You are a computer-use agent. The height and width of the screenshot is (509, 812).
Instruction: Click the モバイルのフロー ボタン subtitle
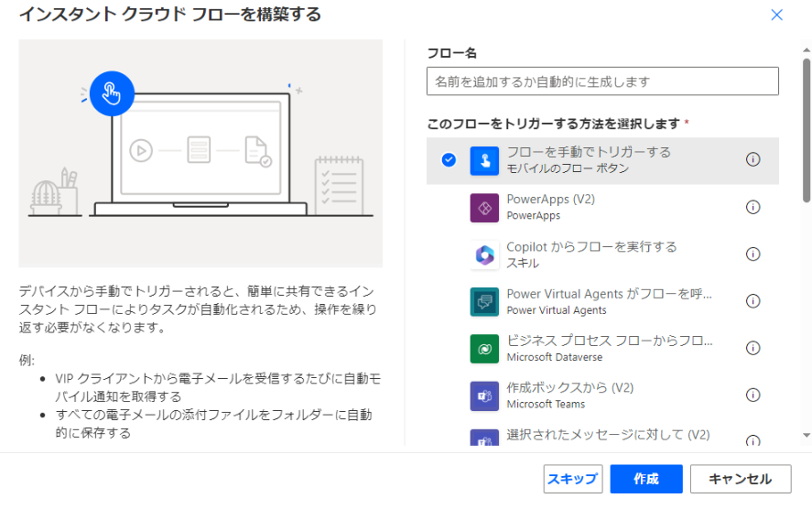coord(568,168)
